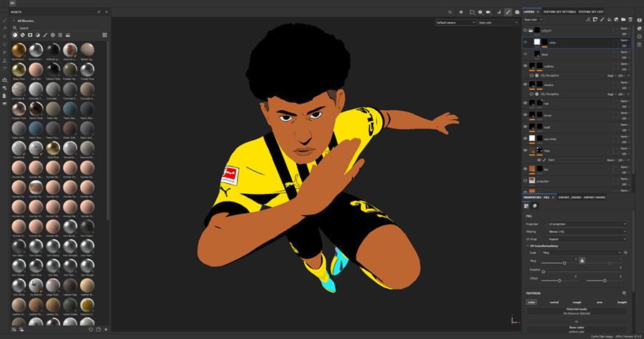The height and width of the screenshot is (339, 644).
Task: Pause the viewport engine computation
Action: pyautogui.click(x=461, y=12)
